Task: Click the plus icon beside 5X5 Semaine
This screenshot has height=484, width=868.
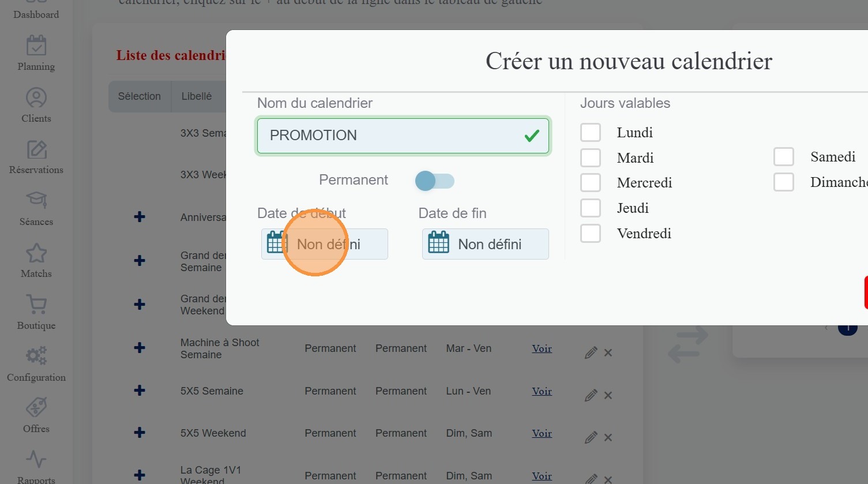Action: 140,391
